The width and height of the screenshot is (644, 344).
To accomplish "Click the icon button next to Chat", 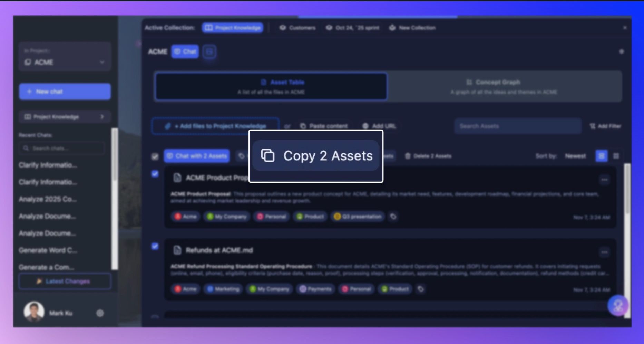I will [x=209, y=52].
